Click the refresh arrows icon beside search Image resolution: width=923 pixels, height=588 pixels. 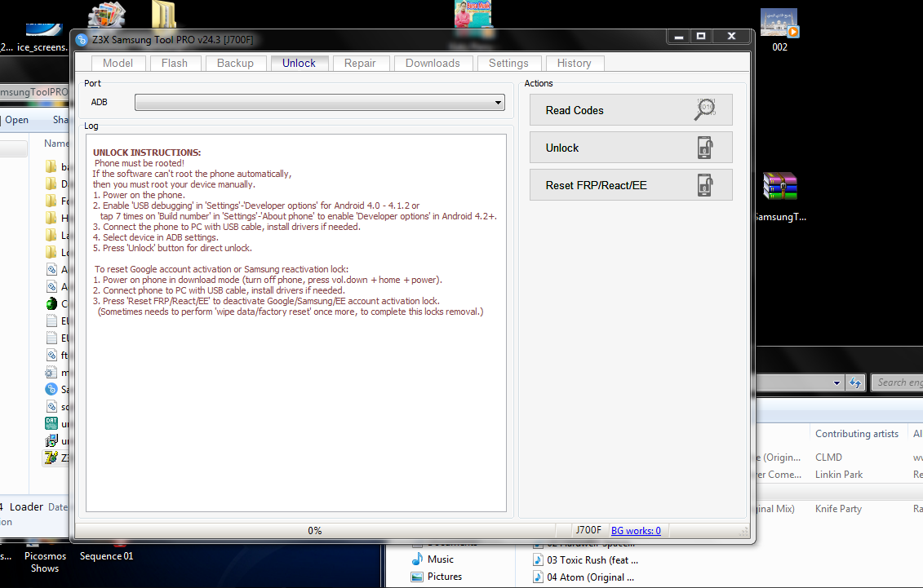tap(854, 382)
